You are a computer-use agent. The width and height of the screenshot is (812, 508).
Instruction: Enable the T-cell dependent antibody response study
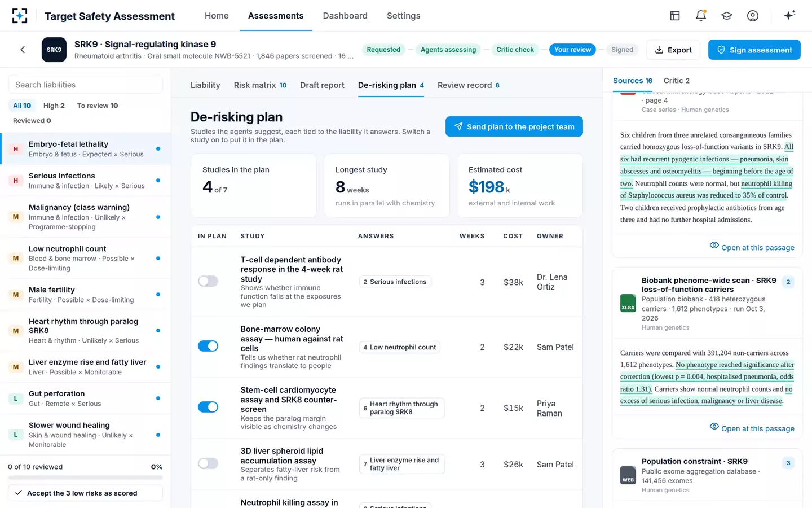click(x=208, y=281)
